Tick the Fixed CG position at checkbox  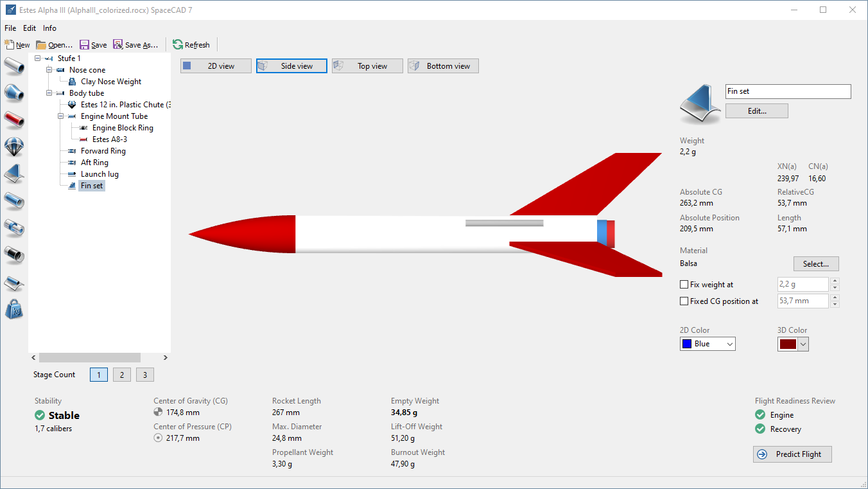click(684, 301)
